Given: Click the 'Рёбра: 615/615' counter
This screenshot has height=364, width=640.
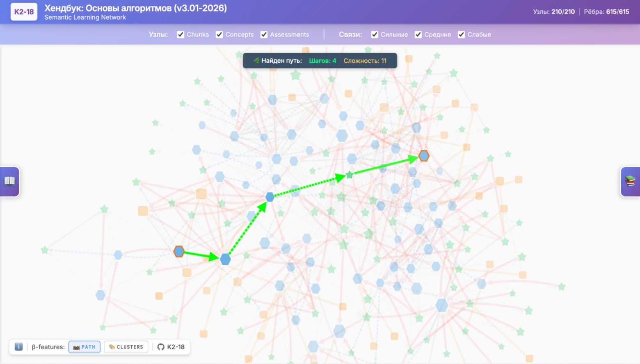Looking at the screenshot, I should pyautogui.click(x=606, y=12).
